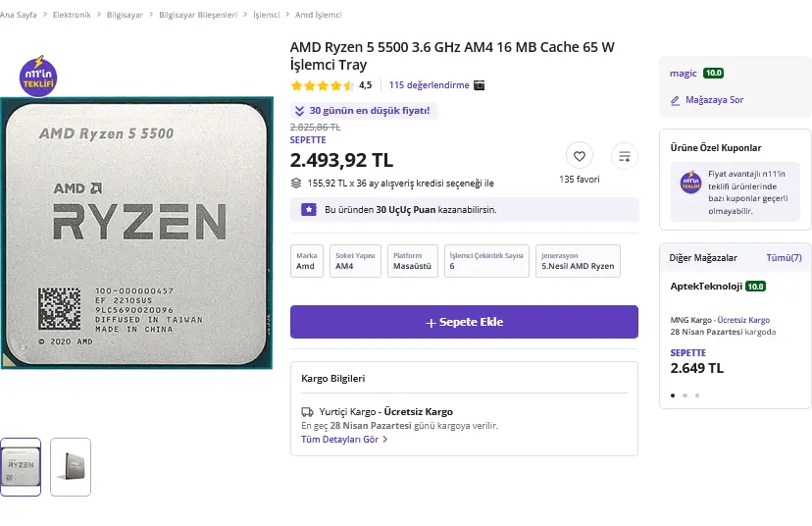The height and width of the screenshot is (526, 812).
Task: Click the shopping credit layers icon
Action: tap(296, 183)
